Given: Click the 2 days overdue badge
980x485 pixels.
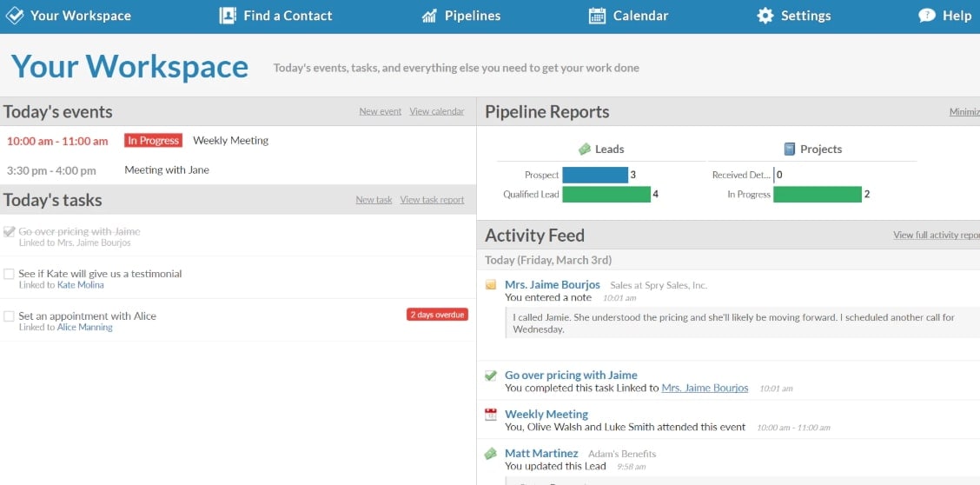Looking at the screenshot, I should 437,315.
